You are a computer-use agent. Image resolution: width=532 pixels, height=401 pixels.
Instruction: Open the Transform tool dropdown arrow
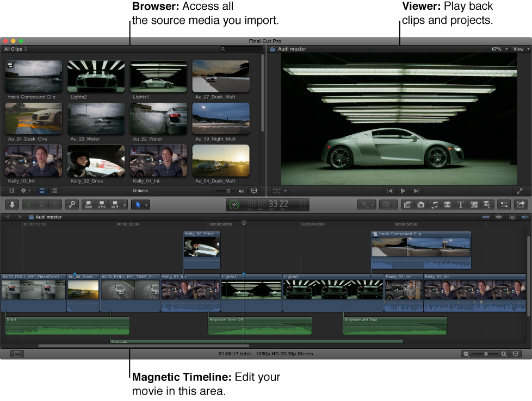point(286,191)
